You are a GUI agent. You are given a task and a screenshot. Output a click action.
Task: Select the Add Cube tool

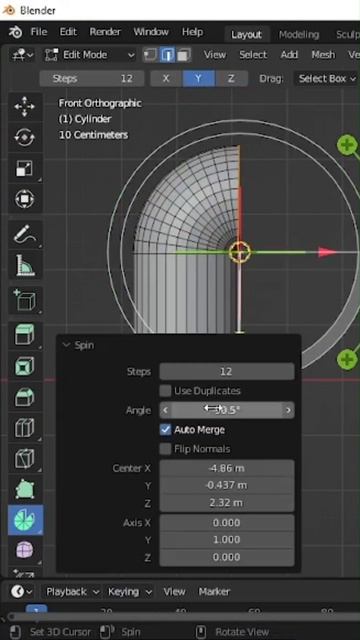click(25, 300)
